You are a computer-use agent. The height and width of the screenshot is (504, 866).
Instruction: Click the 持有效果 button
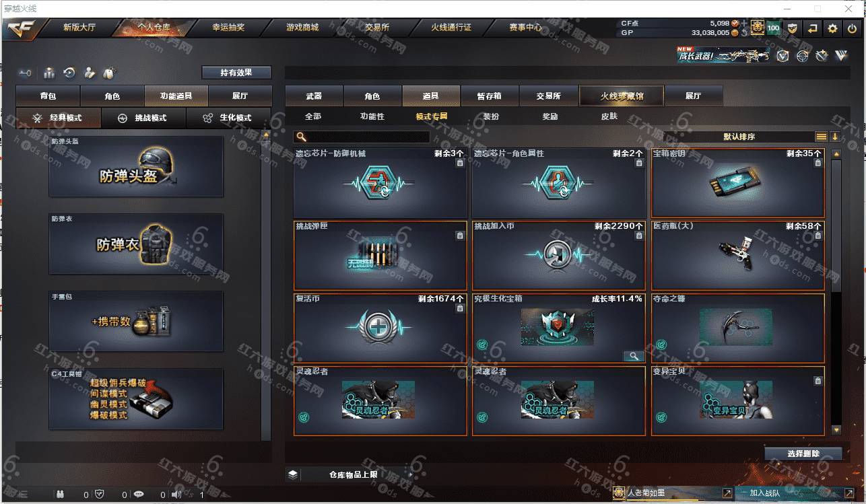(236, 73)
